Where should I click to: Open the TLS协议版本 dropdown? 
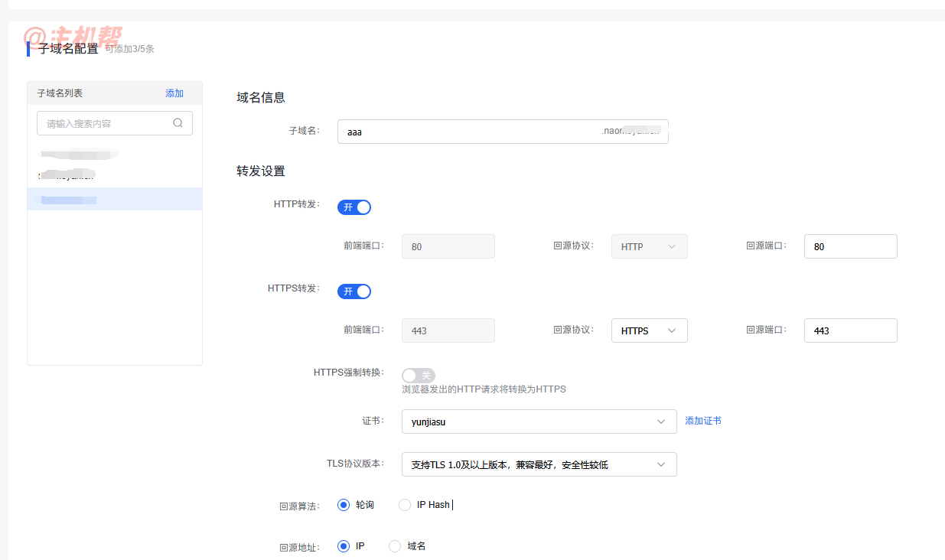(x=539, y=464)
